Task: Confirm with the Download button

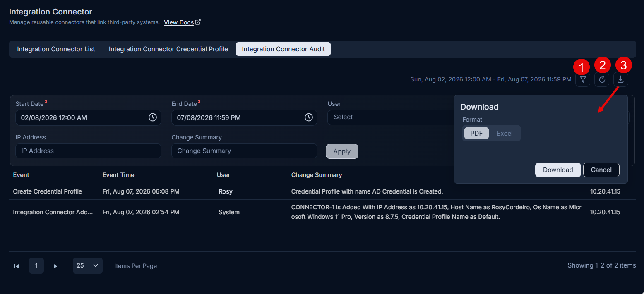Action: pos(558,170)
